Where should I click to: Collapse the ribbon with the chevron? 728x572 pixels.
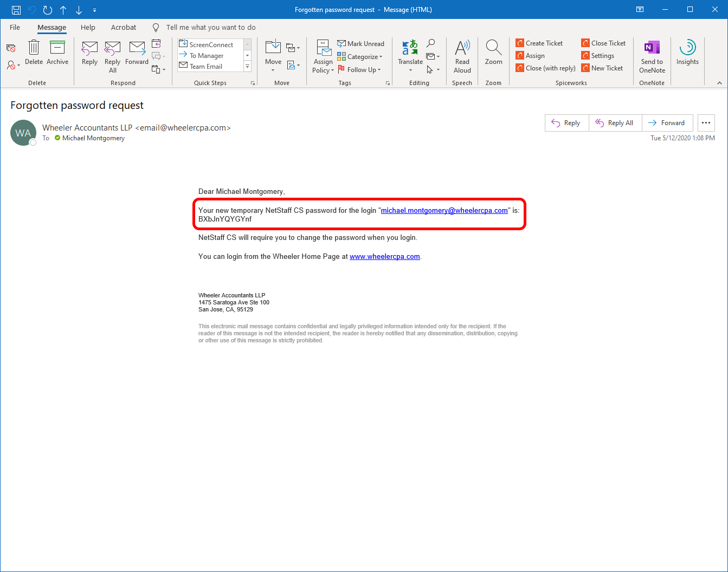coord(719,83)
